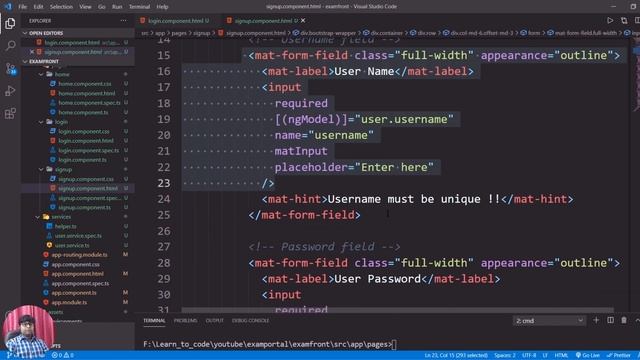The width and height of the screenshot is (640, 360).
Task: Open the Source Control view
Action: click(10, 68)
